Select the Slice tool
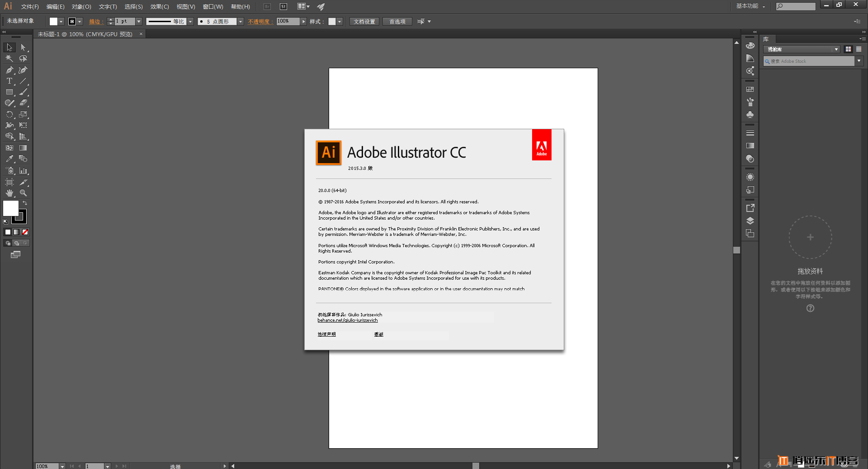 point(23,182)
